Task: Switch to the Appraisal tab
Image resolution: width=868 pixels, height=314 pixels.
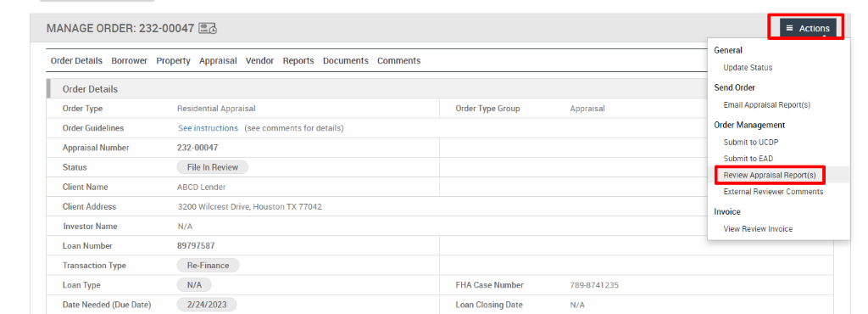Action: (x=218, y=61)
